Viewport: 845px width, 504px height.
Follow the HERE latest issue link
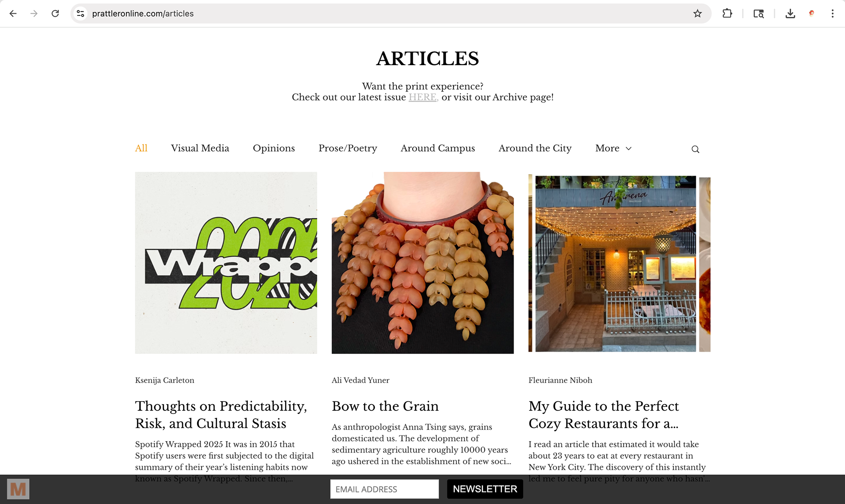point(423,97)
